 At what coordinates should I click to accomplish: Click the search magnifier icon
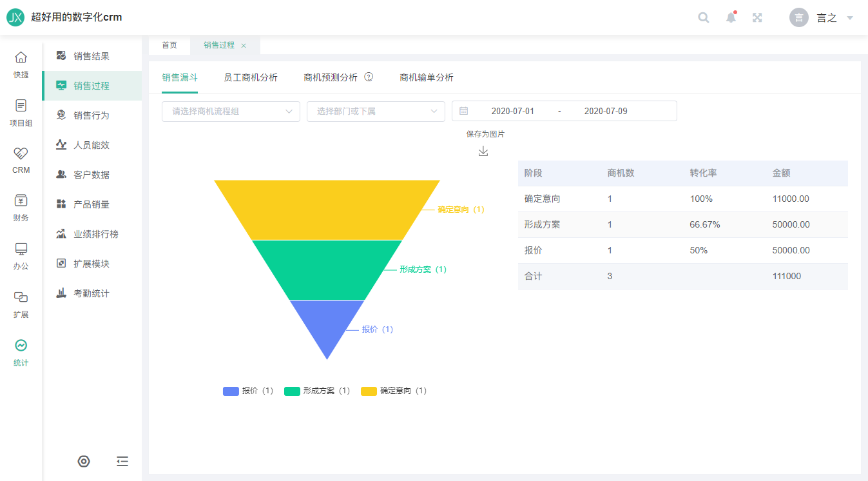click(704, 17)
